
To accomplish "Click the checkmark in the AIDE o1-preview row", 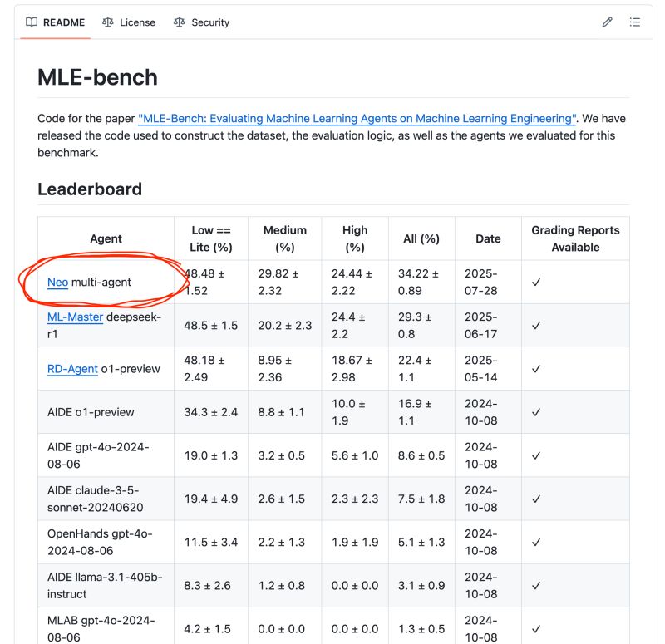I will pyautogui.click(x=536, y=412).
